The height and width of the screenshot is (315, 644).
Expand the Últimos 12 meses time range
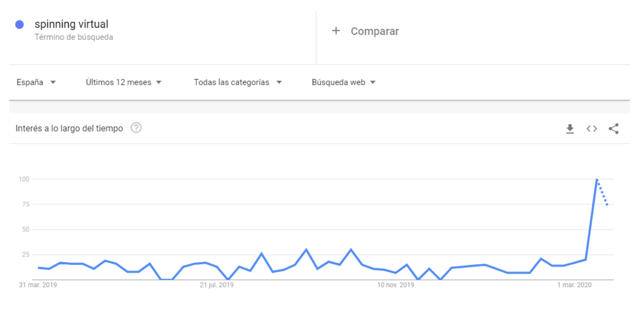tap(124, 83)
